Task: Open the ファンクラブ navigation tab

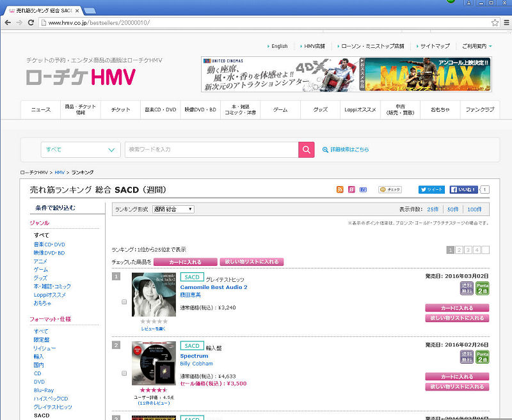Action: click(x=480, y=109)
